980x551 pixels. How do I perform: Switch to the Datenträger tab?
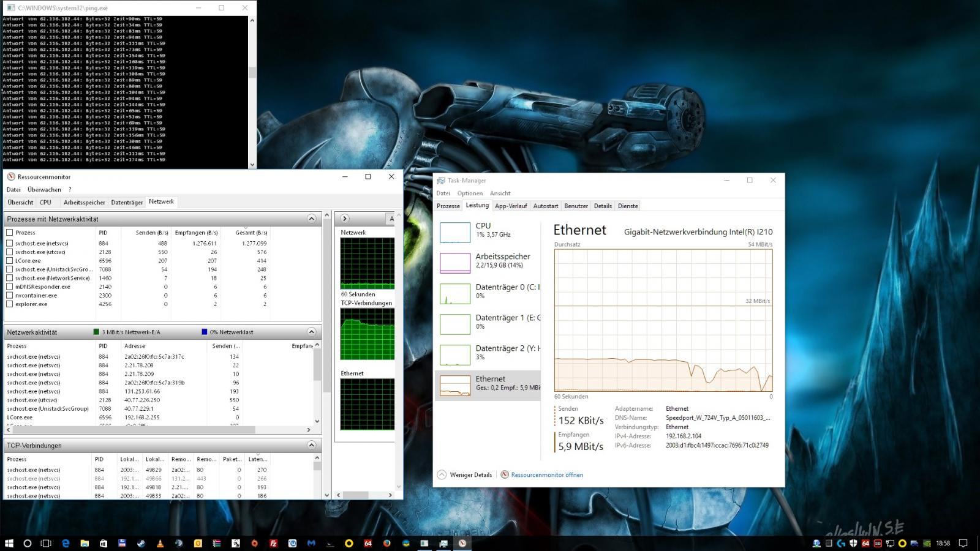127,202
